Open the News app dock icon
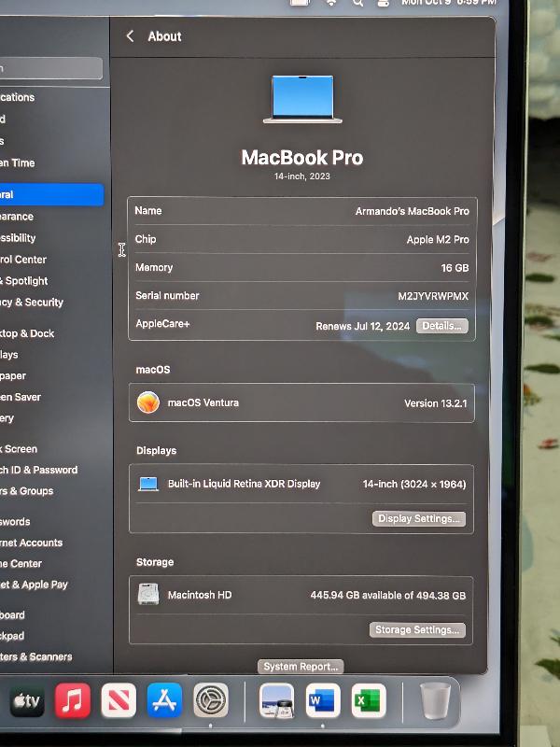This screenshot has width=560, height=747. [119, 700]
